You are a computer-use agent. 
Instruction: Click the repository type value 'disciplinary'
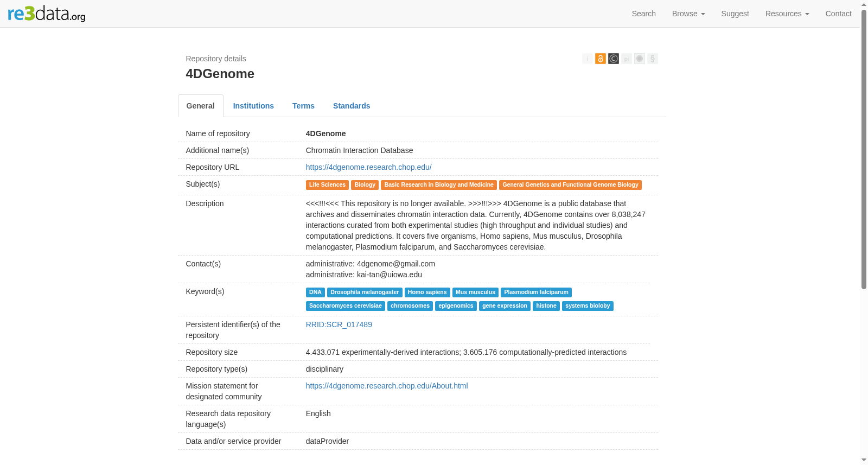pos(324,369)
